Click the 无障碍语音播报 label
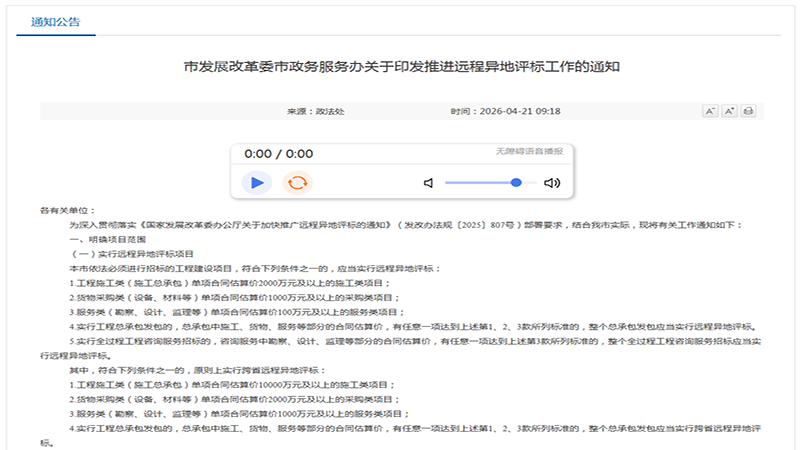 [529, 151]
